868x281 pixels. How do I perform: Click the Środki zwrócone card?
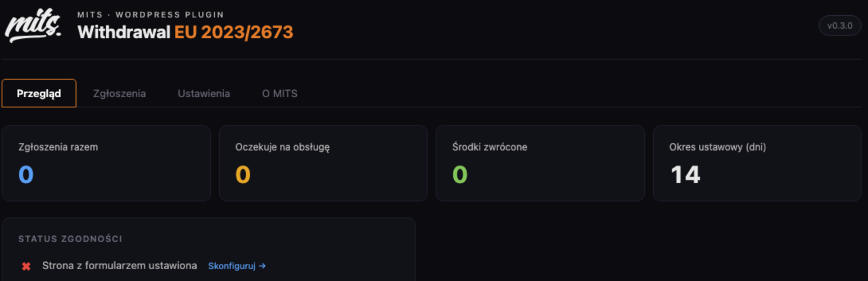pyautogui.click(x=540, y=163)
